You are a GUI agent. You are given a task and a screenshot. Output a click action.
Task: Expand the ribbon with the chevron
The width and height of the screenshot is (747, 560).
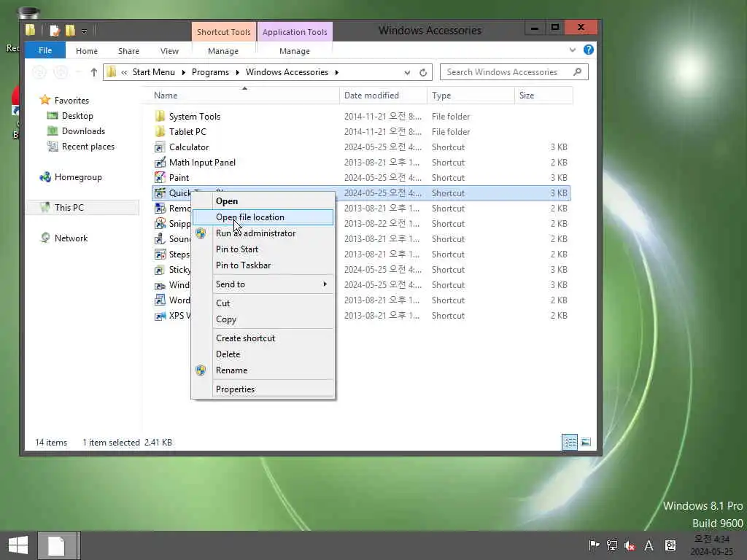coord(573,50)
